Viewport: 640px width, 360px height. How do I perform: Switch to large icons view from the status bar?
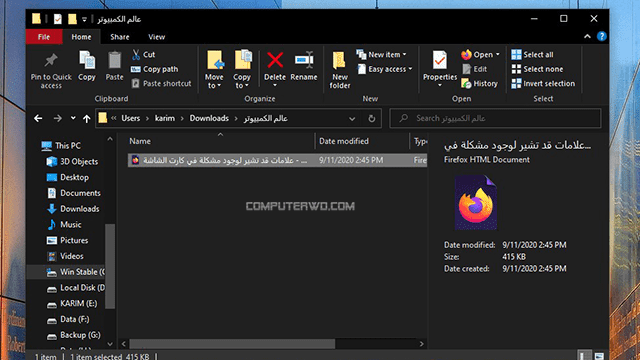[x=599, y=356]
